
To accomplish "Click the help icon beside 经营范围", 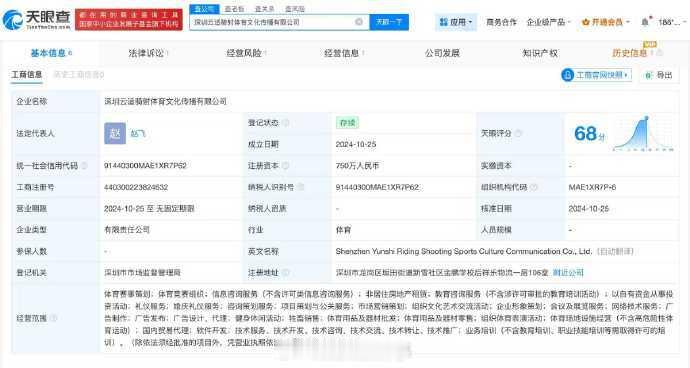I will (53, 318).
